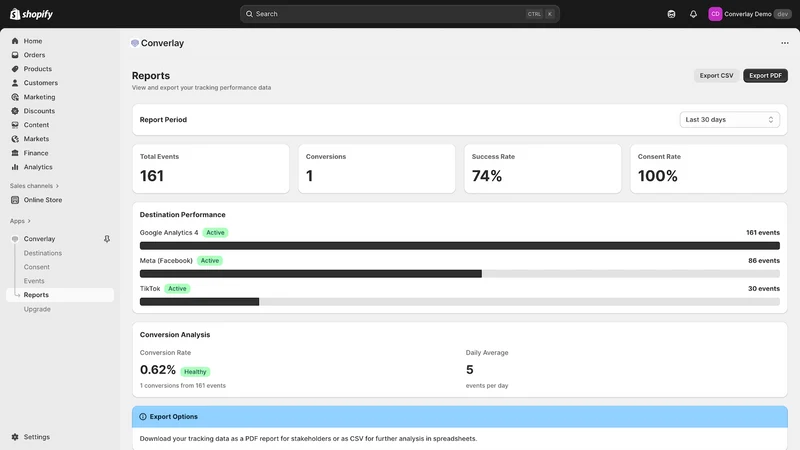This screenshot has width=800, height=450.
Task: Go to Events in Converlay menu
Action: tap(34, 281)
